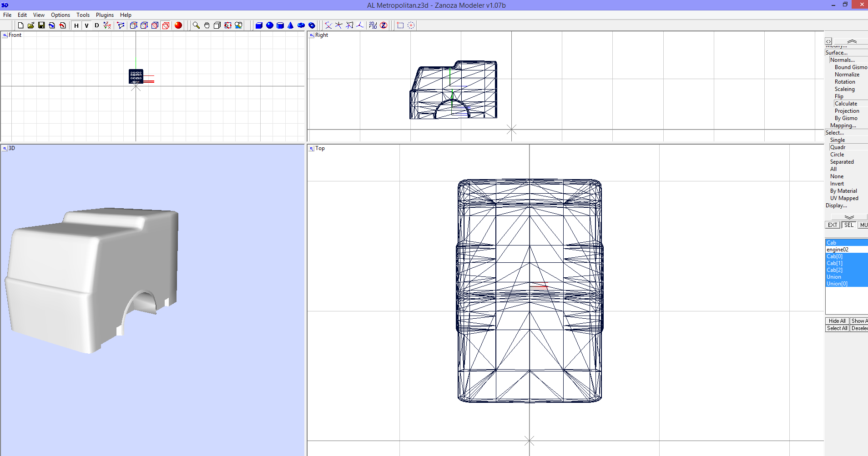Image resolution: width=868 pixels, height=456 pixels.
Task: Select the pan hand tool
Action: click(x=207, y=25)
